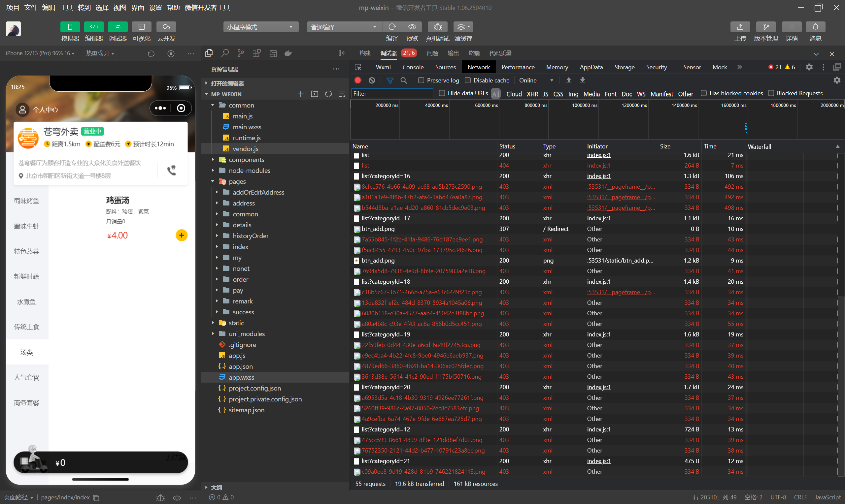This screenshot has height=504, width=845.
Task: Click the XHR filter button
Action: click(532, 94)
